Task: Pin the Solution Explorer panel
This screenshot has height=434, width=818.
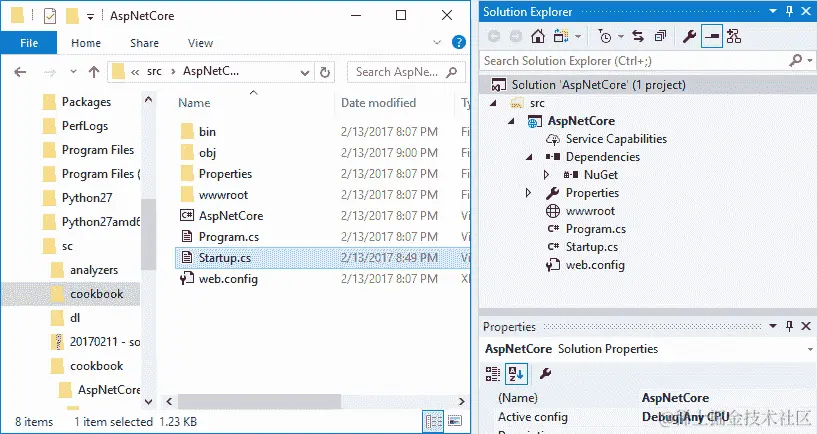Action: [789, 11]
